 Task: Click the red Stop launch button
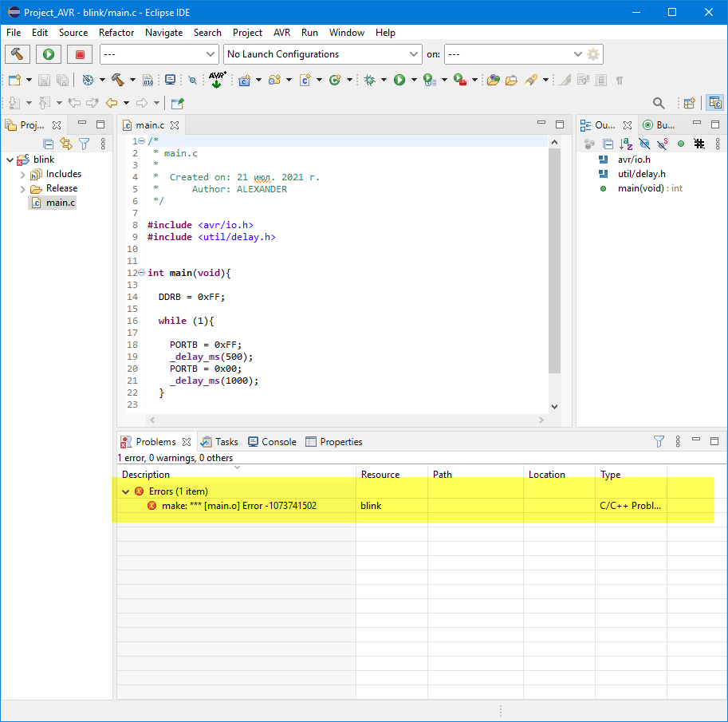tap(80, 54)
